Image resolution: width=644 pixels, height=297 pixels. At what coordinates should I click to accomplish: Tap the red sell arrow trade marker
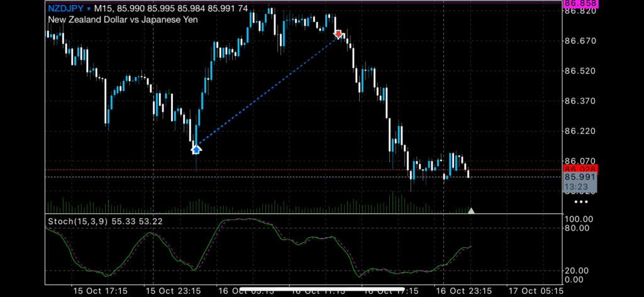pos(338,34)
